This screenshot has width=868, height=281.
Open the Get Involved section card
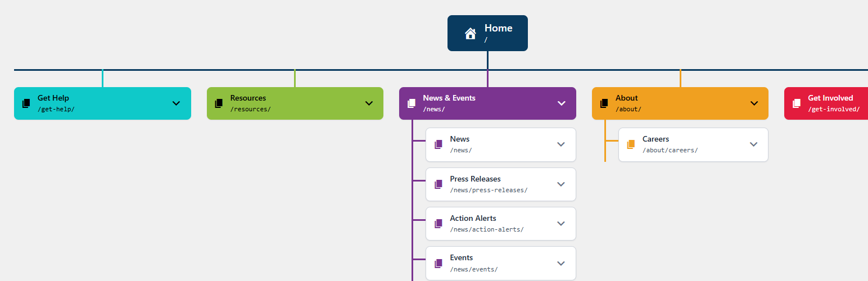[826, 103]
